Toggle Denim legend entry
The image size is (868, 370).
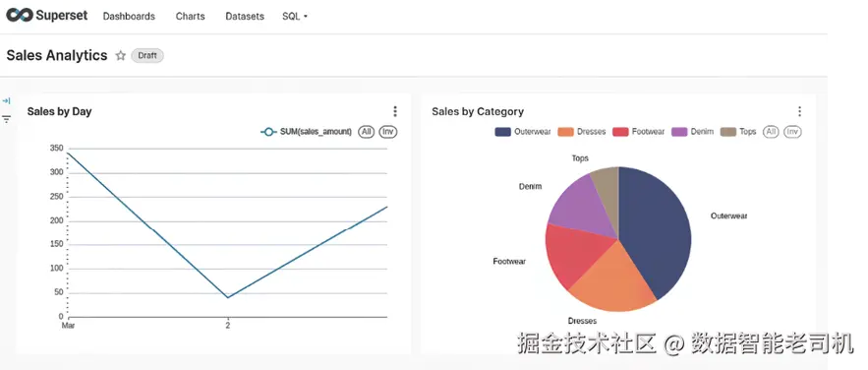click(x=692, y=132)
